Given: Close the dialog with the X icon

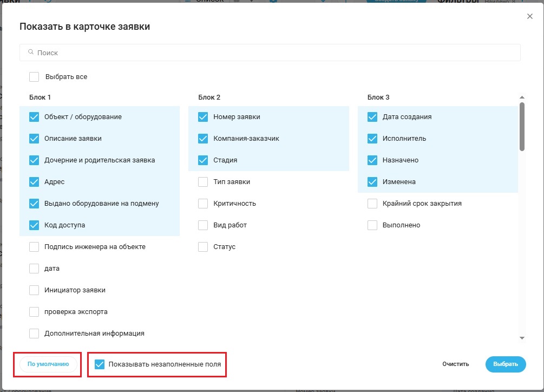Looking at the screenshot, I should 530,17.
